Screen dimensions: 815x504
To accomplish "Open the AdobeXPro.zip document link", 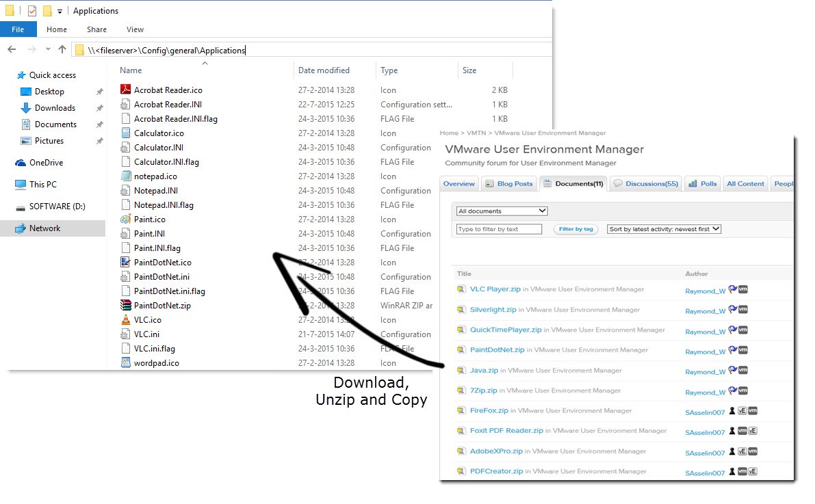I will (x=496, y=451).
